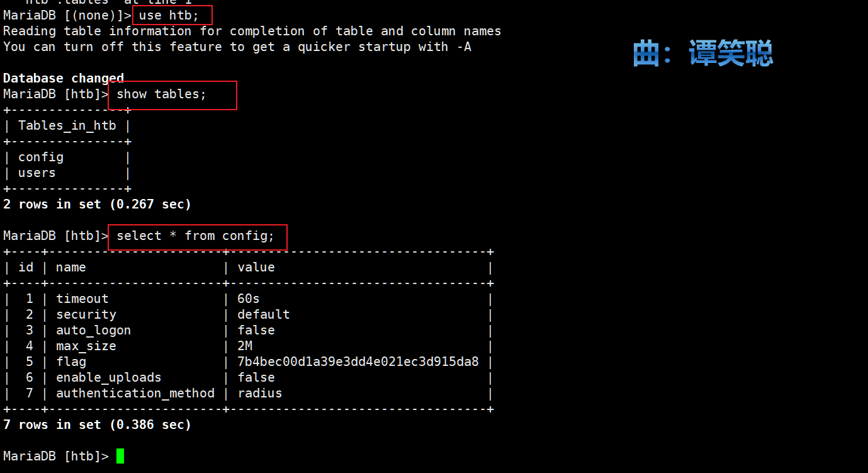Click the "Tables_in_htb" column header

(x=67, y=125)
